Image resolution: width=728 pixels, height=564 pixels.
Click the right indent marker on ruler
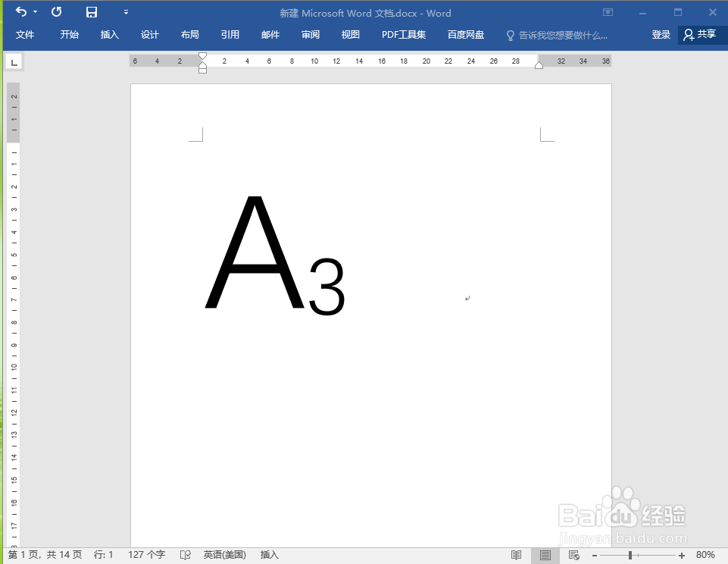pos(539,65)
